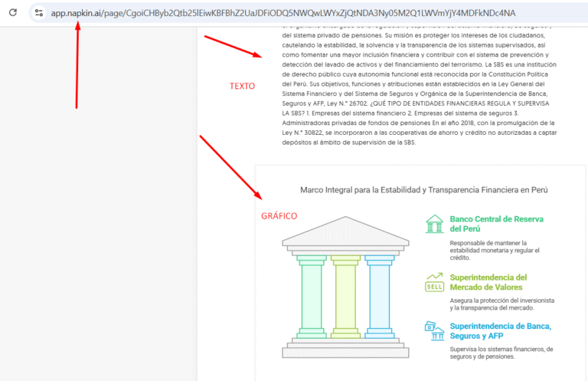The width and height of the screenshot is (588, 381).
Task: Click the graphic title Marco Integral para la Estabilidad
Action: (x=423, y=190)
